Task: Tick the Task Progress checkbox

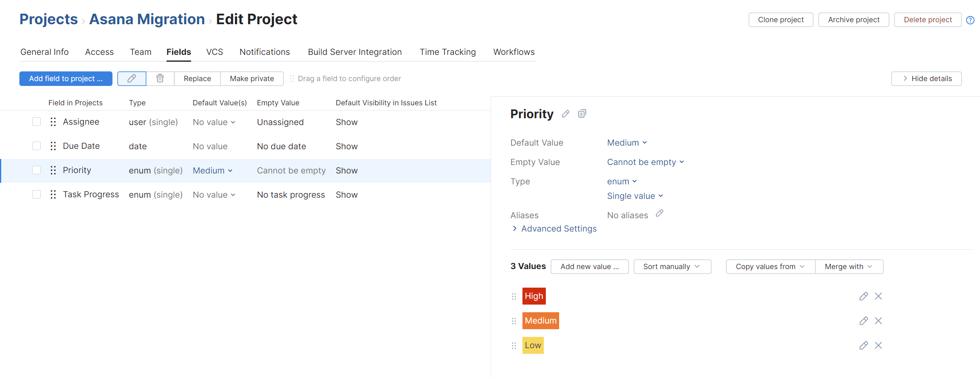Action: [x=37, y=194]
